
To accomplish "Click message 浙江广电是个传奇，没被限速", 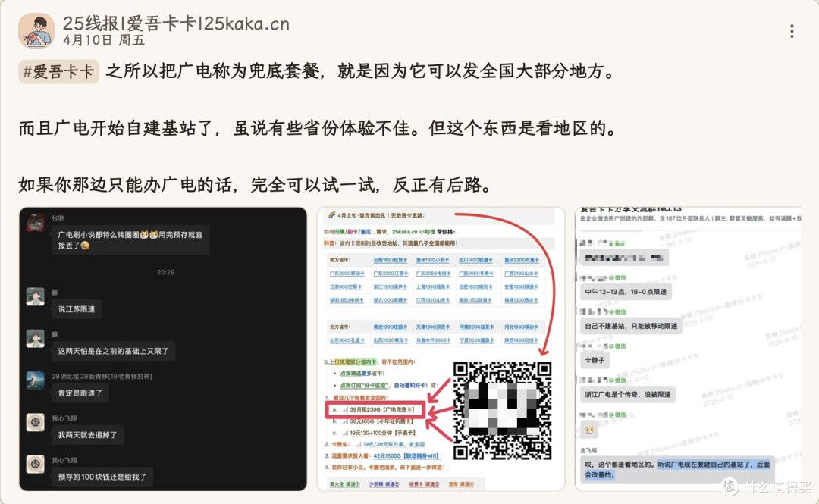I will click(627, 394).
